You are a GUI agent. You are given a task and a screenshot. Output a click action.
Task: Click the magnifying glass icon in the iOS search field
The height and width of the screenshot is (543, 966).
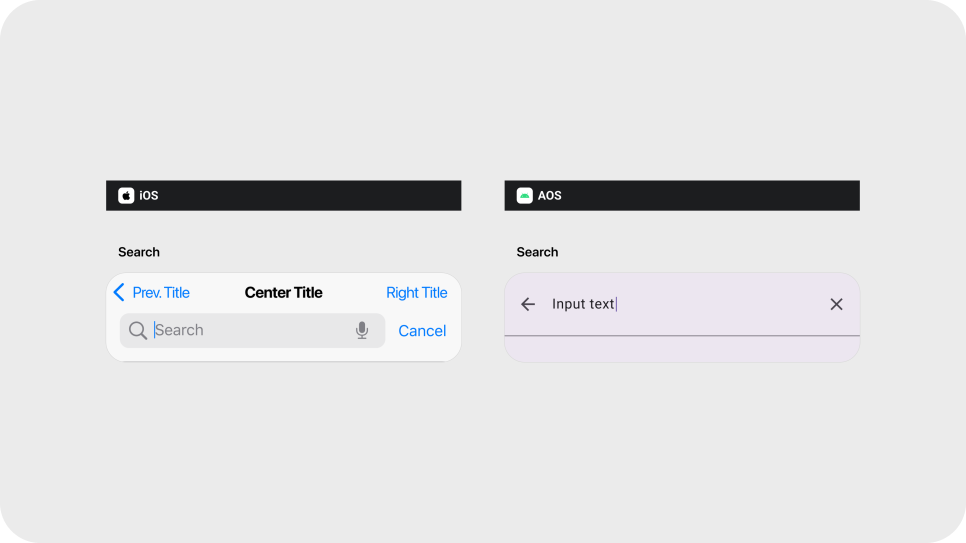138,331
